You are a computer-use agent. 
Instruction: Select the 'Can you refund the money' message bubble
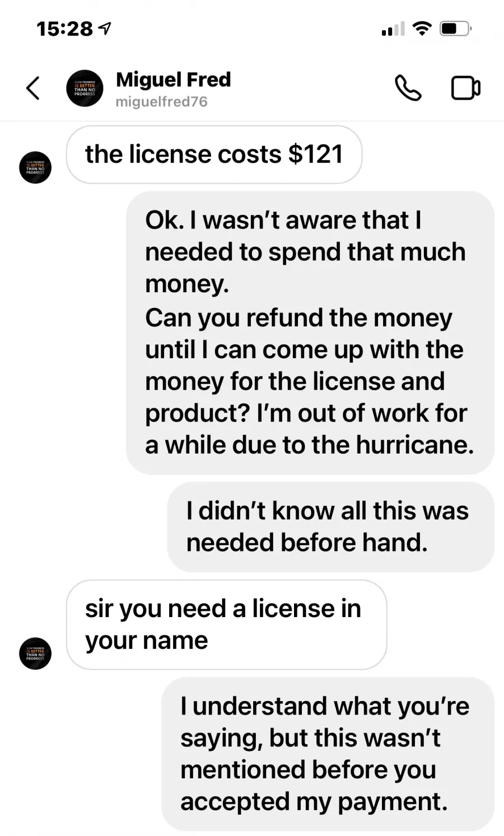[310, 333]
